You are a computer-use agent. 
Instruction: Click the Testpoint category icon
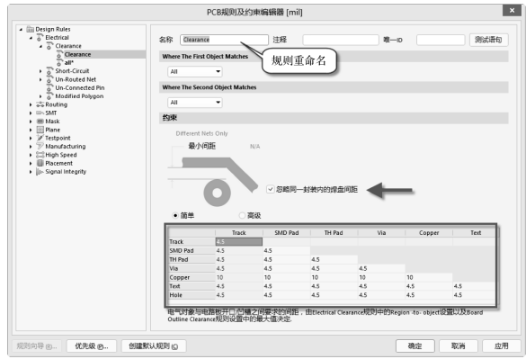[40, 138]
